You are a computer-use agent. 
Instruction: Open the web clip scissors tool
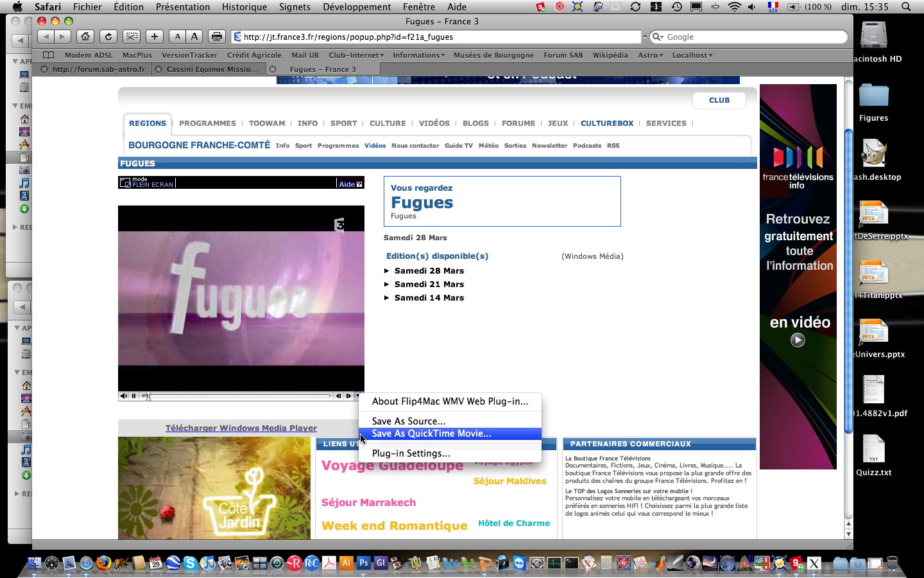click(x=132, y=37)
